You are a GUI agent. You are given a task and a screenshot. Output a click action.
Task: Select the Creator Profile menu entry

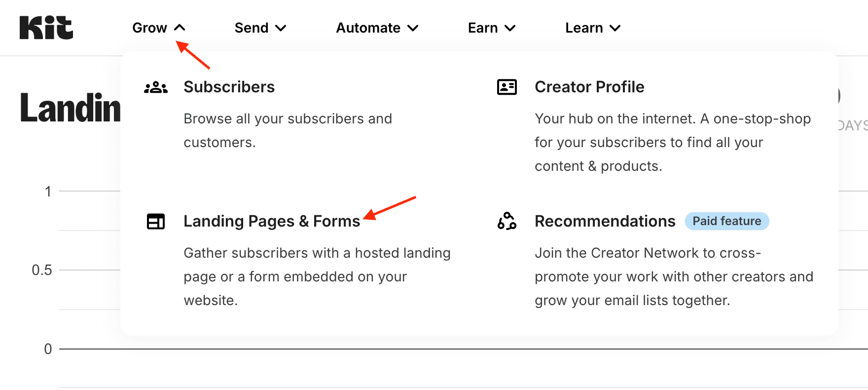tap(589, 87)
